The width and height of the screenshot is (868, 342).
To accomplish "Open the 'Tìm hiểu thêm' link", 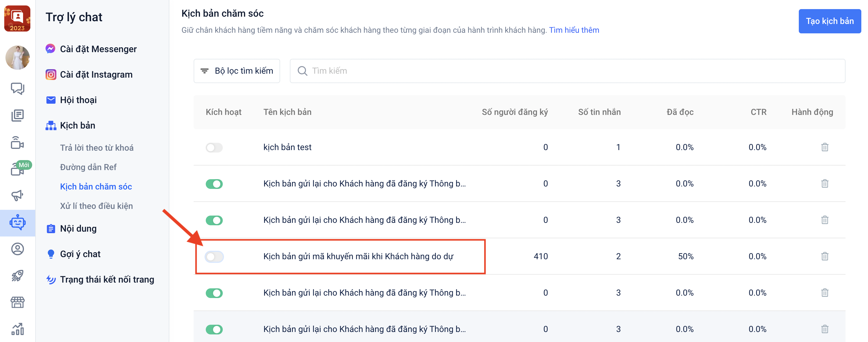I will coord(574,30).
